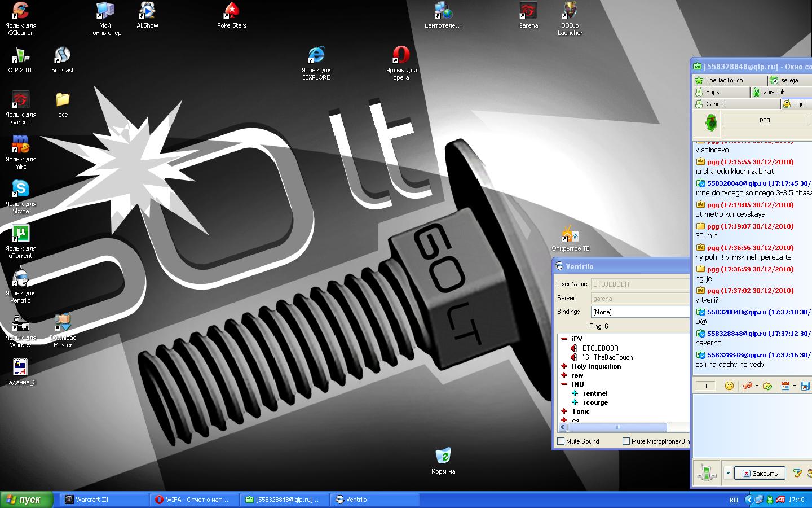Open the все folder on the desktop
The height and width of the screenshot is (508, 812).
(x=63, y=104)
